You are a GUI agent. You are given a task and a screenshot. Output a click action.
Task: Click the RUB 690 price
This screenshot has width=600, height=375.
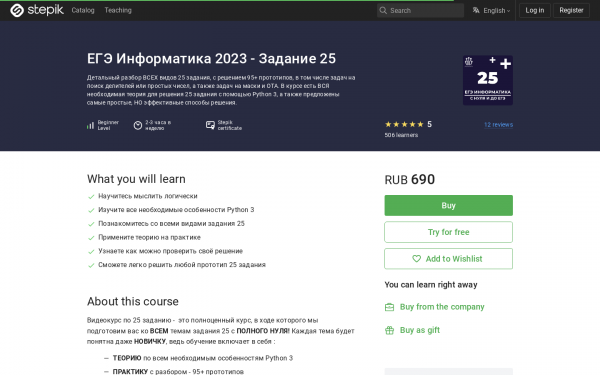point(409,179)
